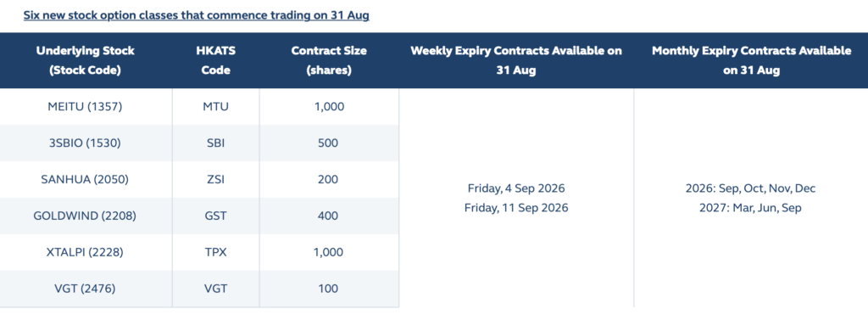Select the VGT (2476) stock cell
The image size is (868, 320).
point(86,289)
